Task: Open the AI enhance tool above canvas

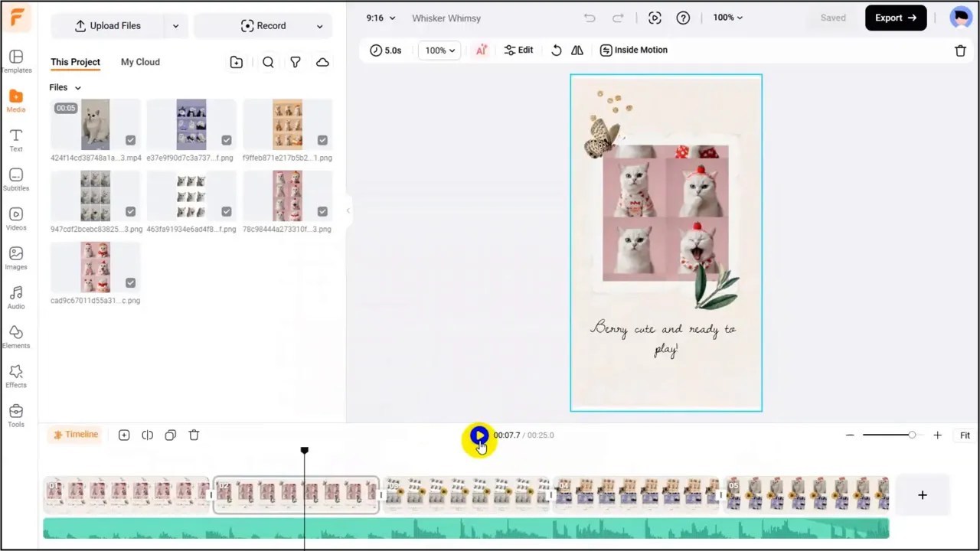Action: [x=481, y=50]
